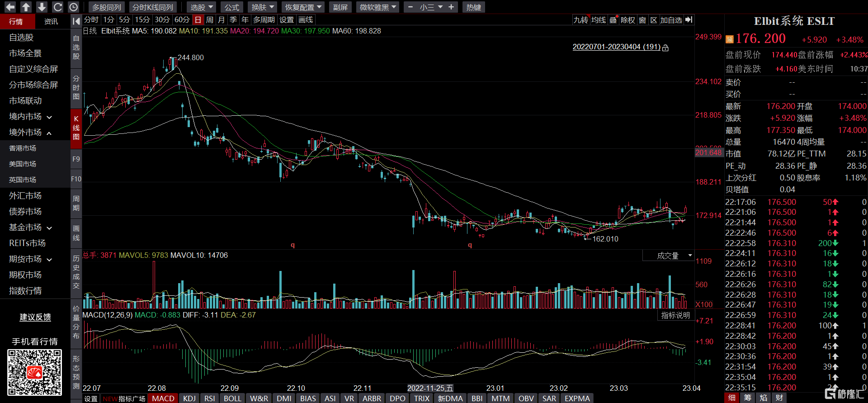Click the refresh icon in the toolbar
868x403 pixels.
(57, 7)
